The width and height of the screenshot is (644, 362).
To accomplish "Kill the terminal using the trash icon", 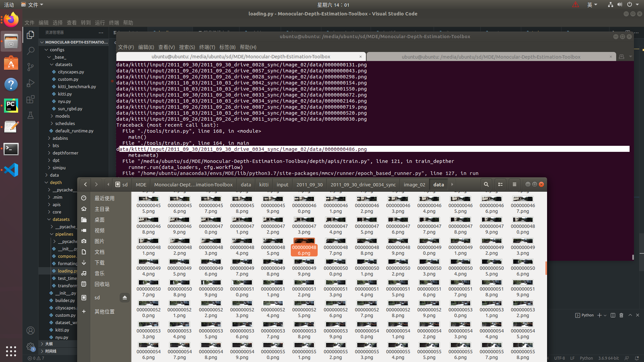I will tap(621, 315).
